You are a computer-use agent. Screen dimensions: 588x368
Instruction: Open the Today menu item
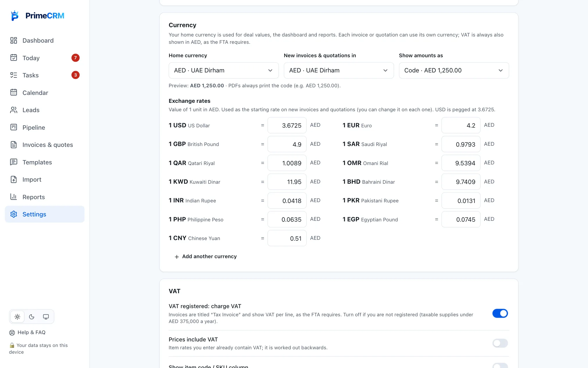point(45,58)
